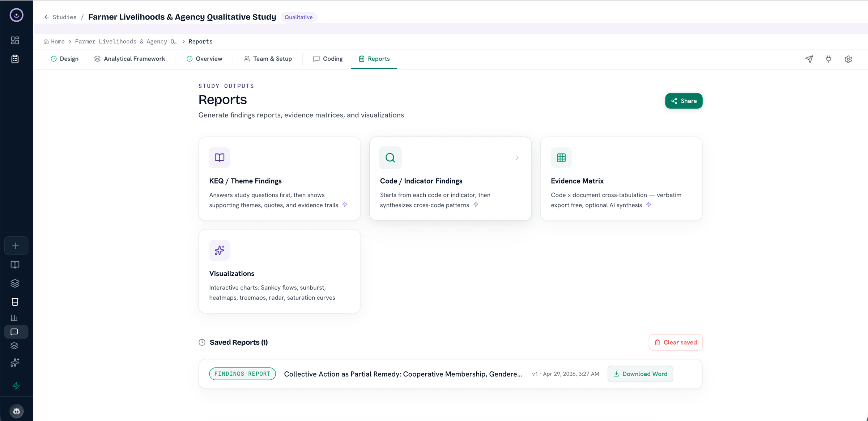Screen dimensions: 868x421
Task: Click the magnifier icon on Code Findings card
Action: pyautogui.click(x=390, y=158)
